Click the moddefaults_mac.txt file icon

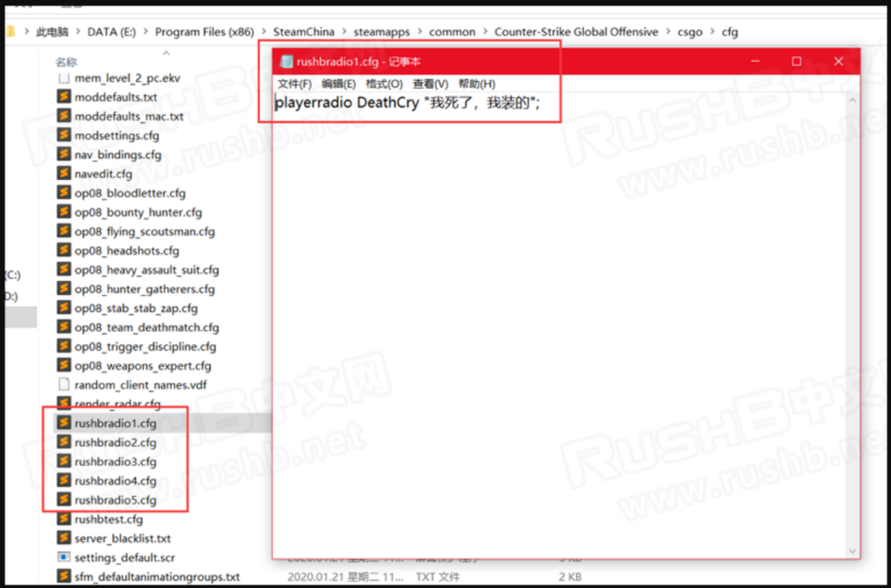64,117
